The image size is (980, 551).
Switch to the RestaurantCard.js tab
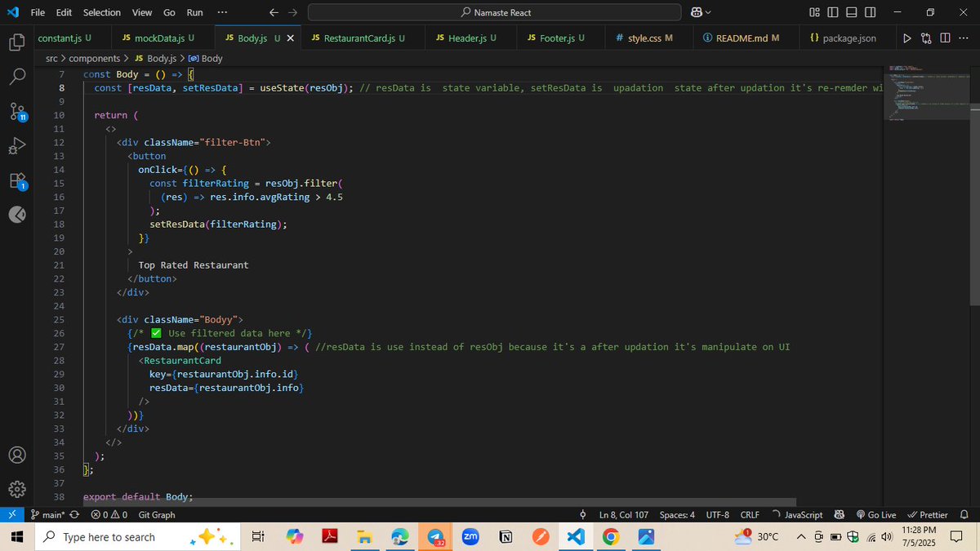pos(363,38)
